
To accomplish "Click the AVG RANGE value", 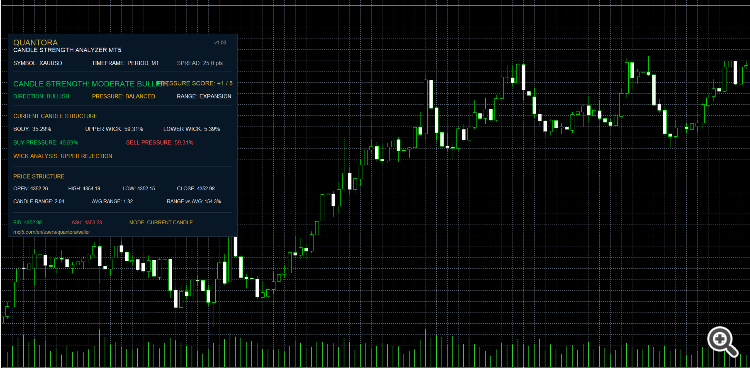I will (x=112, y=201).
